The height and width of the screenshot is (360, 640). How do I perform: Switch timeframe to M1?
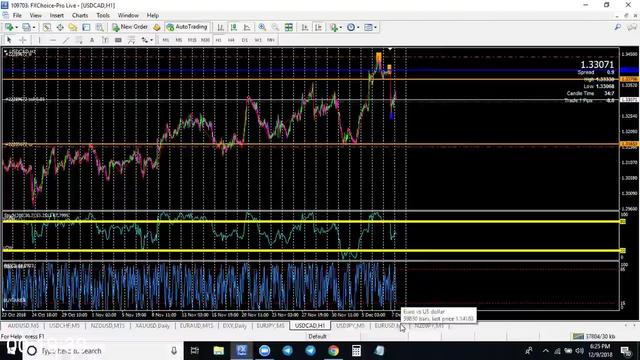pyautogui.click(x=166, y=40)
